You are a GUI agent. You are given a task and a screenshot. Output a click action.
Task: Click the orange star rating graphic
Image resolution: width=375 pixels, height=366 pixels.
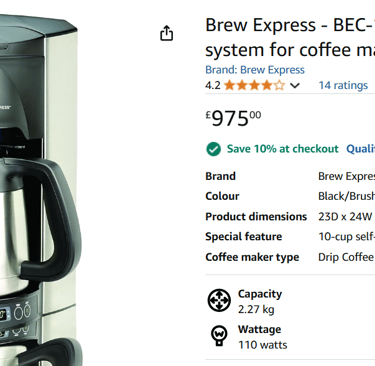pos(255,85)
